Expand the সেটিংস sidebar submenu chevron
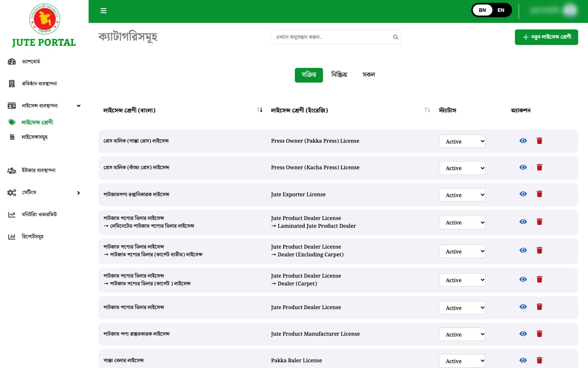The image size is (588, 368). 78,193
